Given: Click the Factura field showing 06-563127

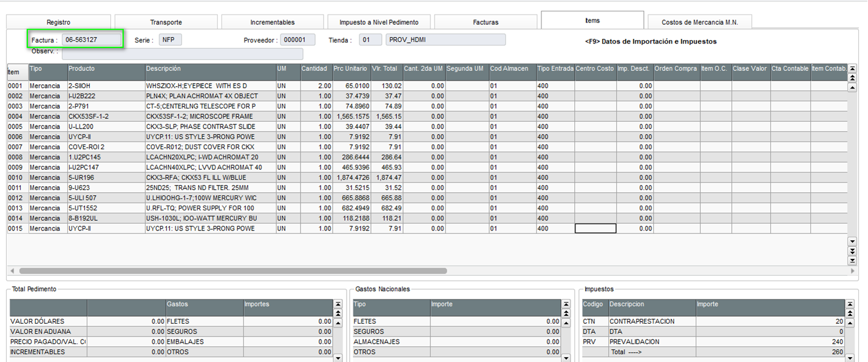Looking at the screenshot, I should [x=92, y=39].
